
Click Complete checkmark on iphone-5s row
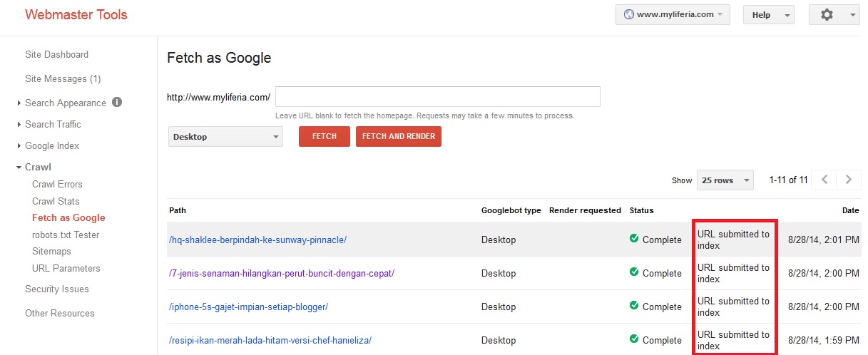634,306
